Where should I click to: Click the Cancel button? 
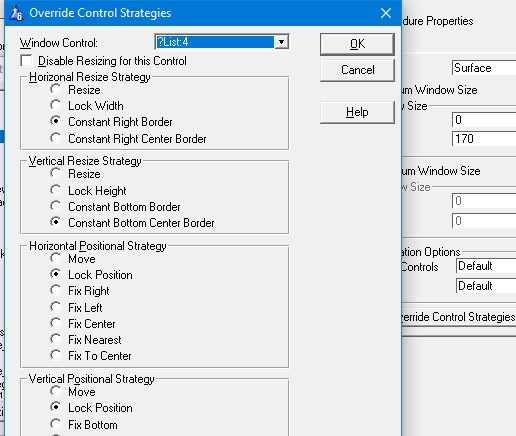click(357, 70)
